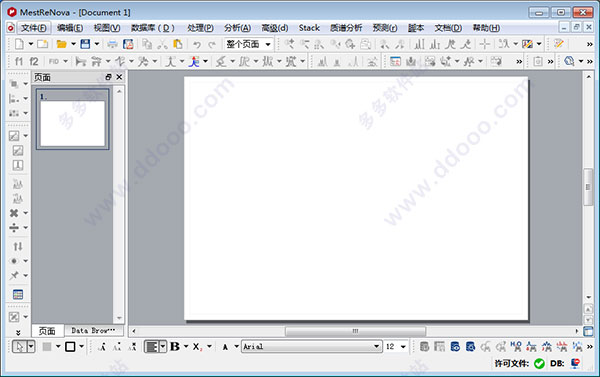Click the f2 toolbar button

(34, 61)
